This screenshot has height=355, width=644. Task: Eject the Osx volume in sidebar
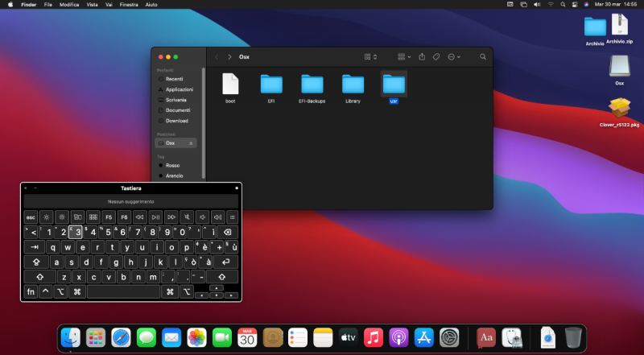[191, 143]
